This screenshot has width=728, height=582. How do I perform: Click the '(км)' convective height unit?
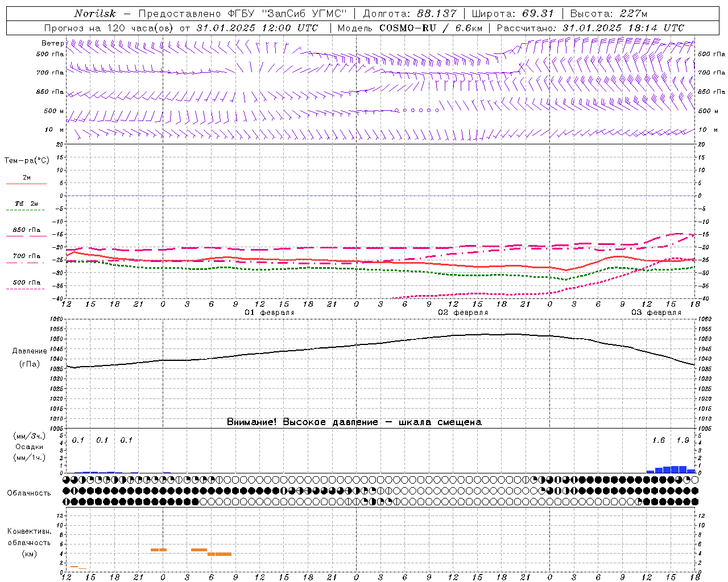click(x=30, y=554)
